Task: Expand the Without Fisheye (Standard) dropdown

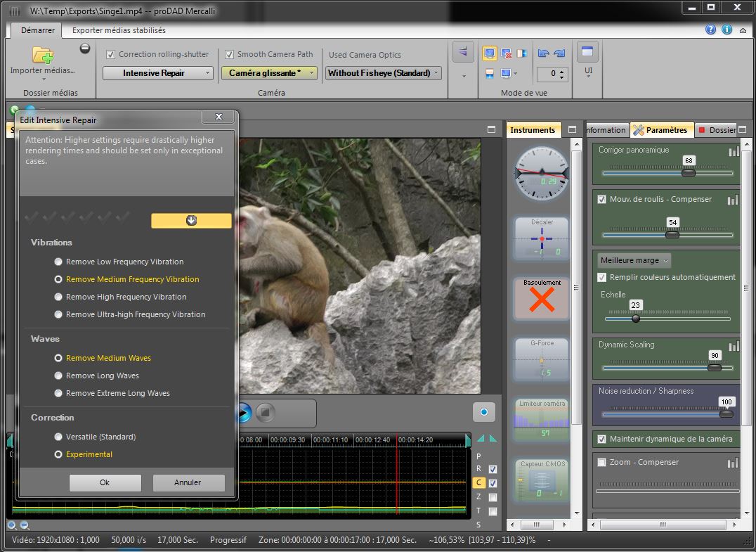Action: (x=383, y=73)
